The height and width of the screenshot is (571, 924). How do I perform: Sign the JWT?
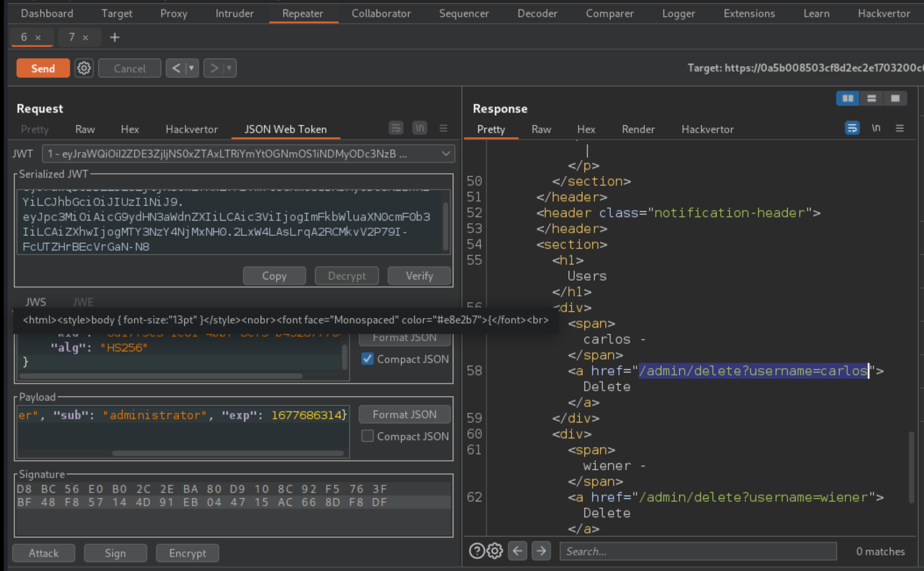116,553
